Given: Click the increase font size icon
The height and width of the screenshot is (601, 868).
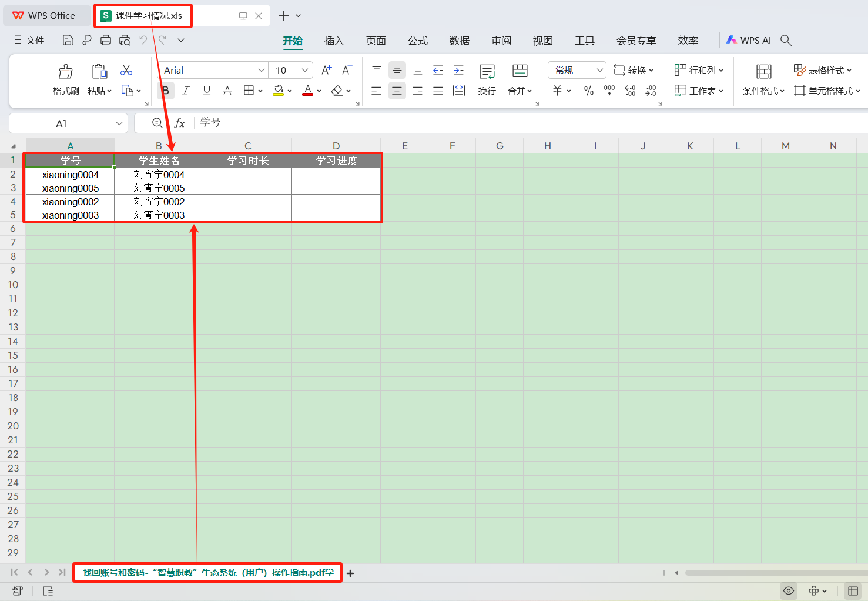Looking at the screenshot, I should pos(327,70).
